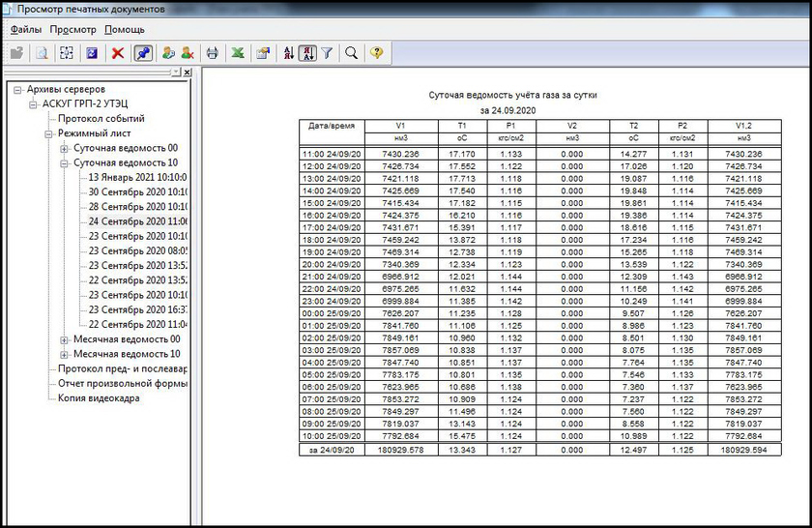Screen dimensions: 812x528
Task: Close the tree panel with its X button
Action: pyautogui.click(x=187, y=73)
